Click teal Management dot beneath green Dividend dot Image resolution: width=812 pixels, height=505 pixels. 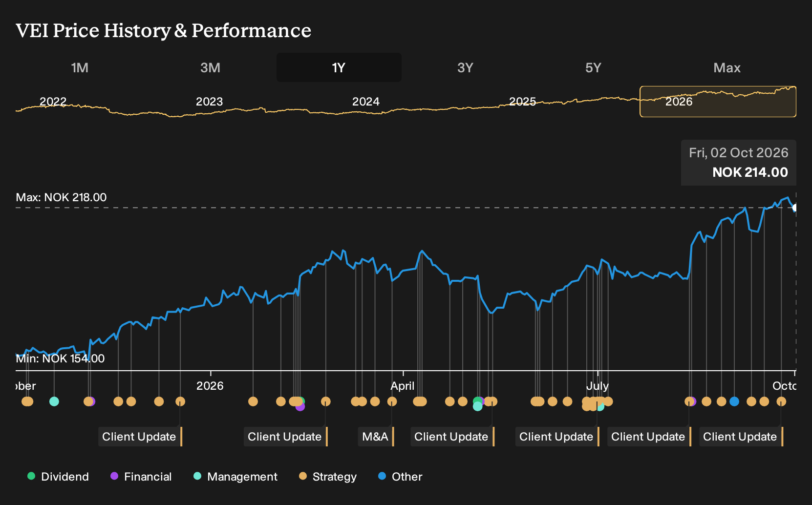click(x=478, y=406)
